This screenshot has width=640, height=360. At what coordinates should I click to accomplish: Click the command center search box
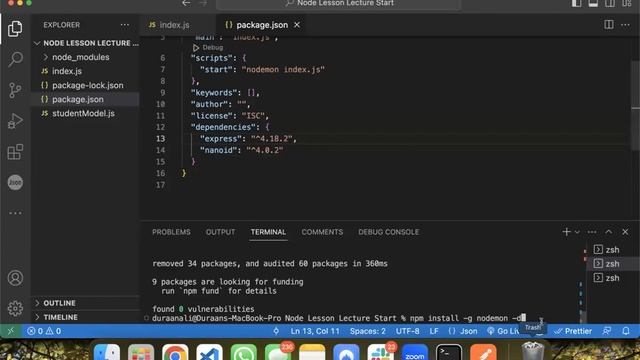coord(339,4)
